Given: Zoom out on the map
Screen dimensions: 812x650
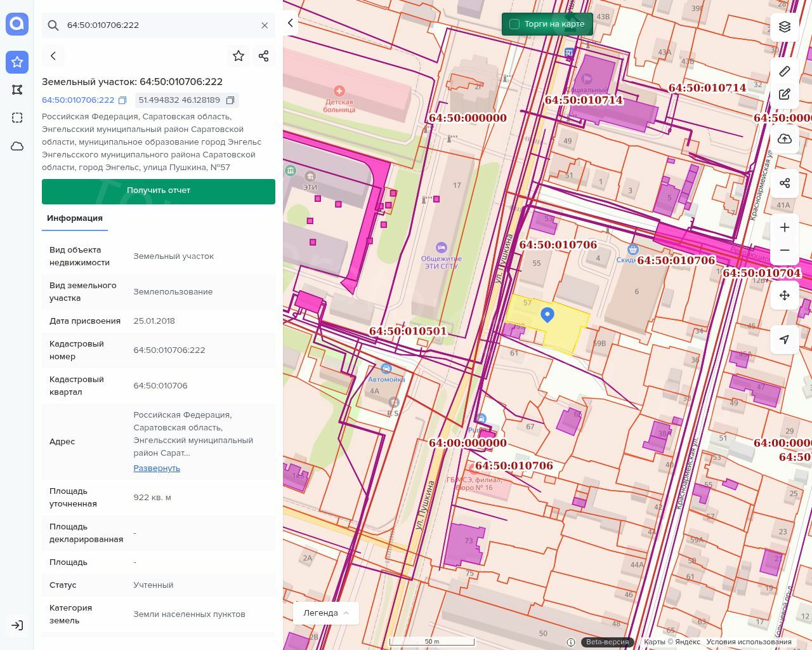Looking at the screenshot, I should pyautogui.click(x=785, y=250).
